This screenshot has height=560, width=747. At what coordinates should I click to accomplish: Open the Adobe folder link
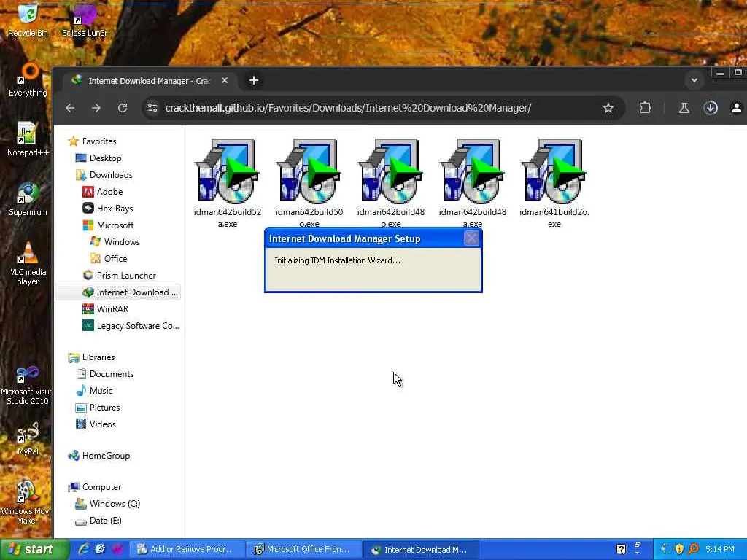(x=103, y=192)
